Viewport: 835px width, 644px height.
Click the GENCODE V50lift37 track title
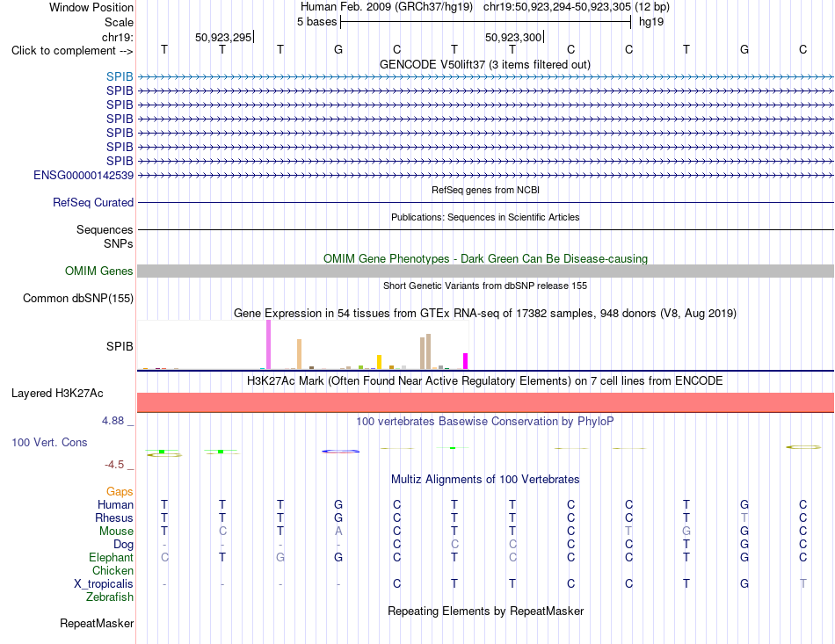(x=485, y=64)
